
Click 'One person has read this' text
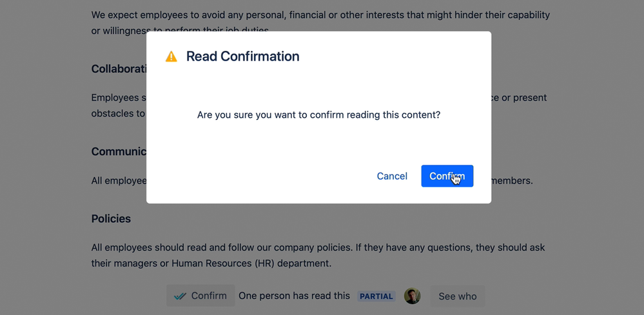click(x=294, y=296)
